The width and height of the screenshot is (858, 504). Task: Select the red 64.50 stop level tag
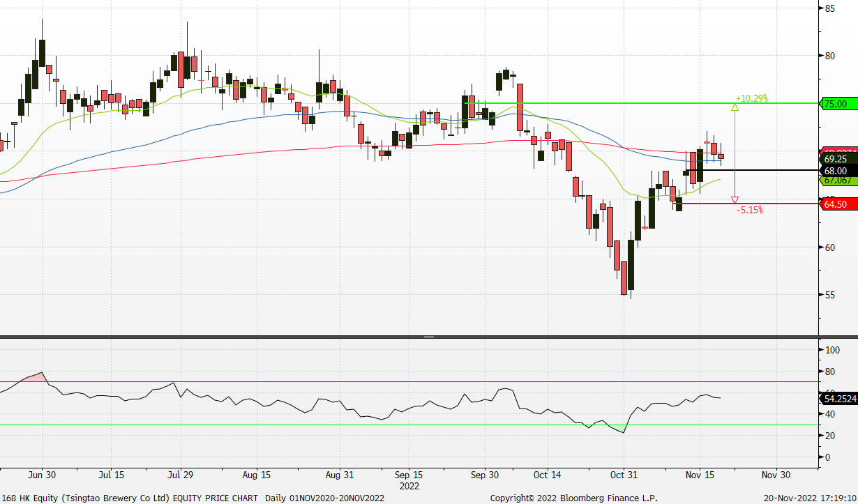click(840, 204)
